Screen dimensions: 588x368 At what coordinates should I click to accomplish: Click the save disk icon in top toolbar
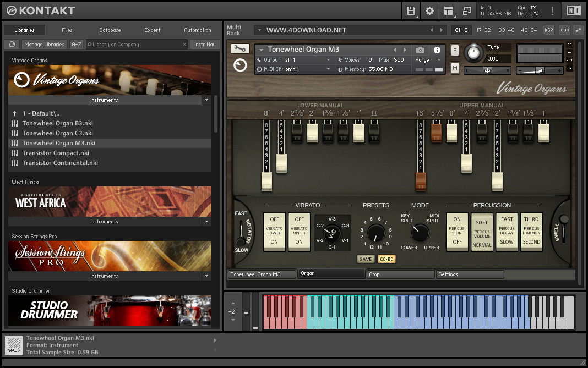coord(411,10)
